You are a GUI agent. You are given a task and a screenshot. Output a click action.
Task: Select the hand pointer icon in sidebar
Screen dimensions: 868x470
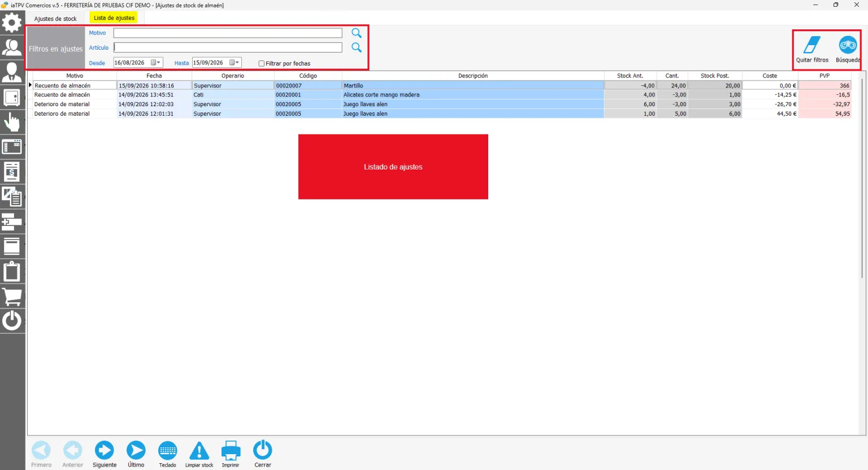12,122
